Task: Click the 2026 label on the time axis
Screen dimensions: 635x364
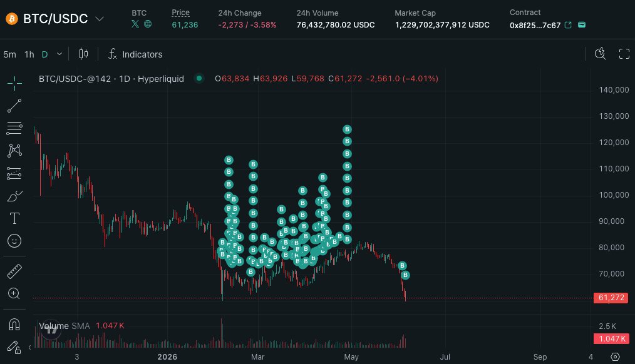Action: [x=167, y=356]
